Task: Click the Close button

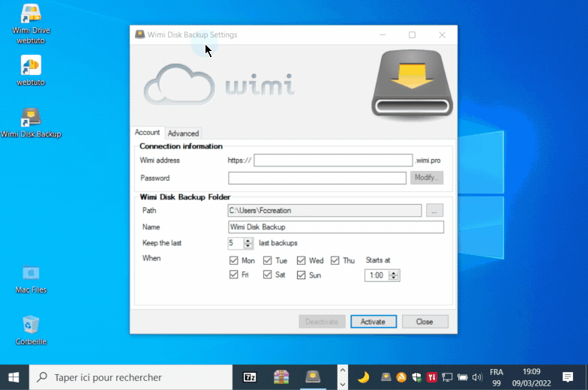Action: click(424, 322)
